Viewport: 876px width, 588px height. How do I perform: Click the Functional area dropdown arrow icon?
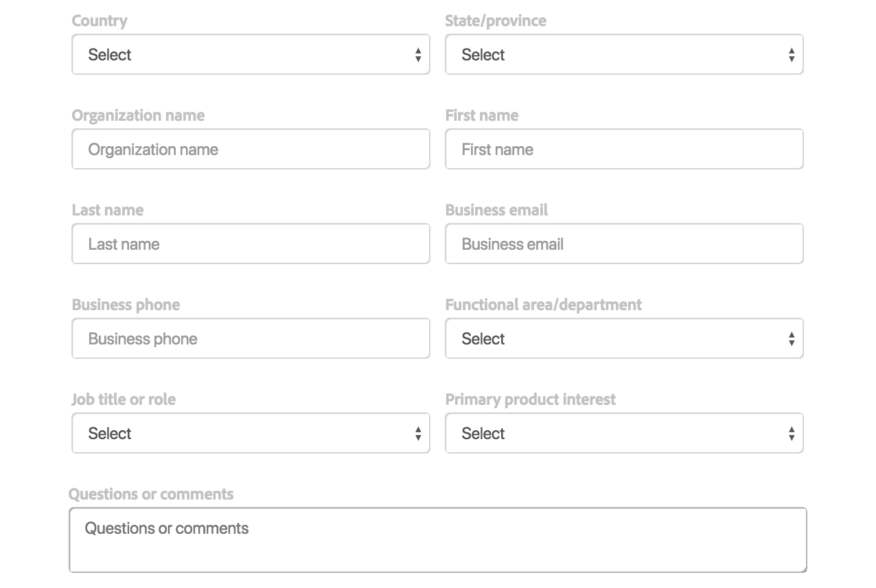pos(792,340)
